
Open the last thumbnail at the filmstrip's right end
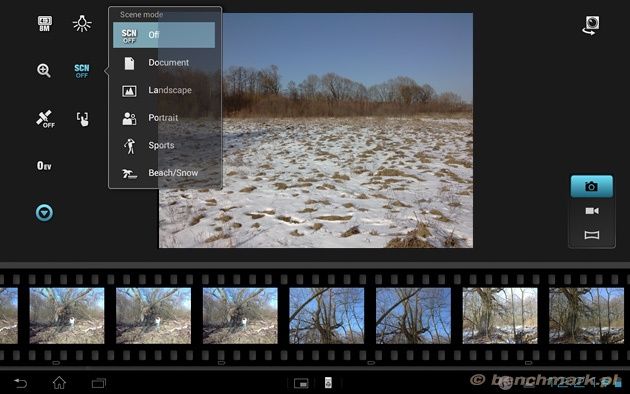(x=587, y=315)
